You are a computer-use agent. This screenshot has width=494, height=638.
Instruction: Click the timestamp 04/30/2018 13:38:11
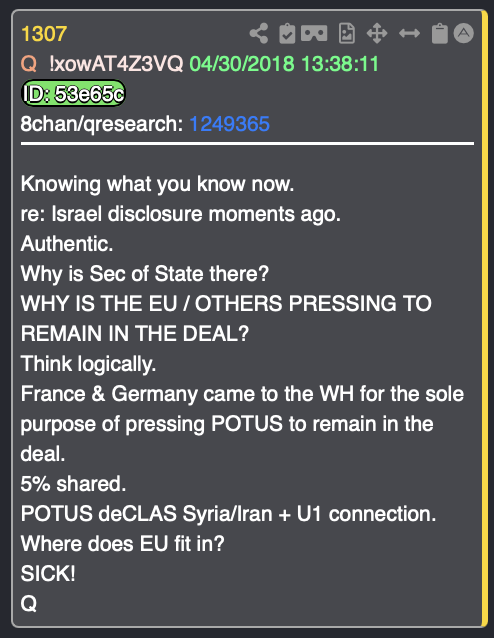[x=284, y=64]
